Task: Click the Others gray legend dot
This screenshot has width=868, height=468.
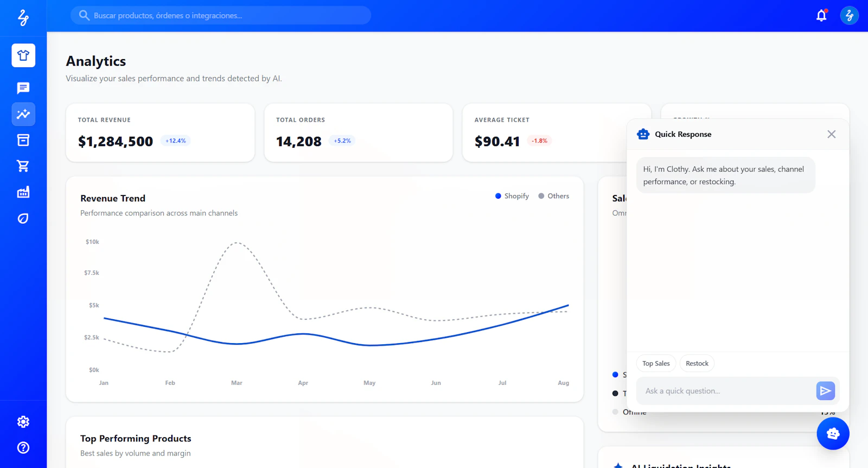Action: (x=541, y=196)
